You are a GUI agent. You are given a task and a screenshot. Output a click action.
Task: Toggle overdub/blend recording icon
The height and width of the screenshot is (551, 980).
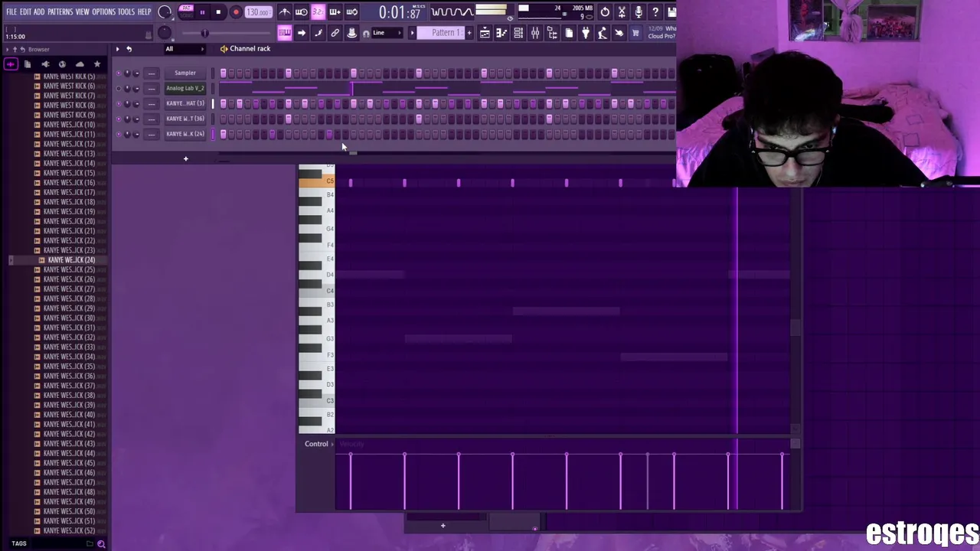(x=335, y=11)
